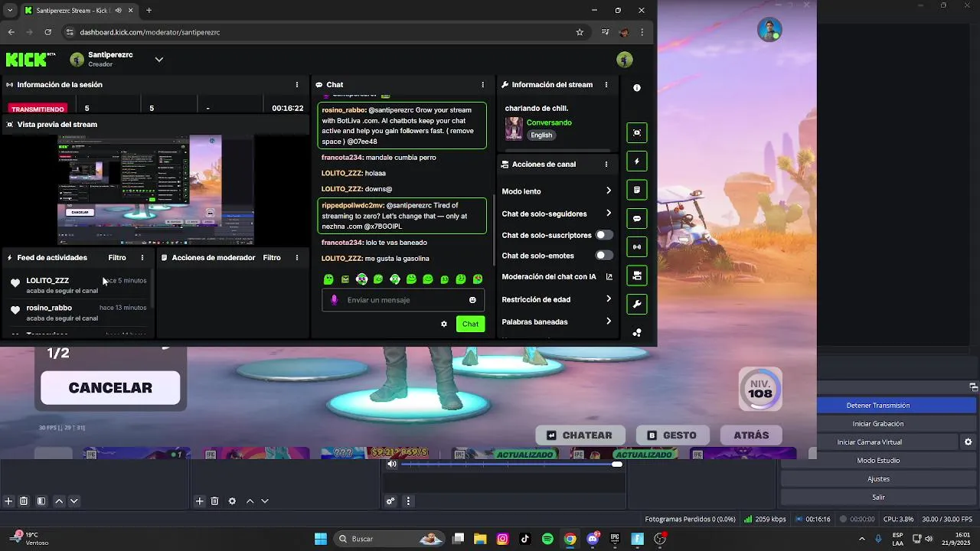The width and height of the screenshot is (980, 551).
Task: Click the Vista previa del stream thumbnail
Action: pyautogui.click(x=156, y=190)
